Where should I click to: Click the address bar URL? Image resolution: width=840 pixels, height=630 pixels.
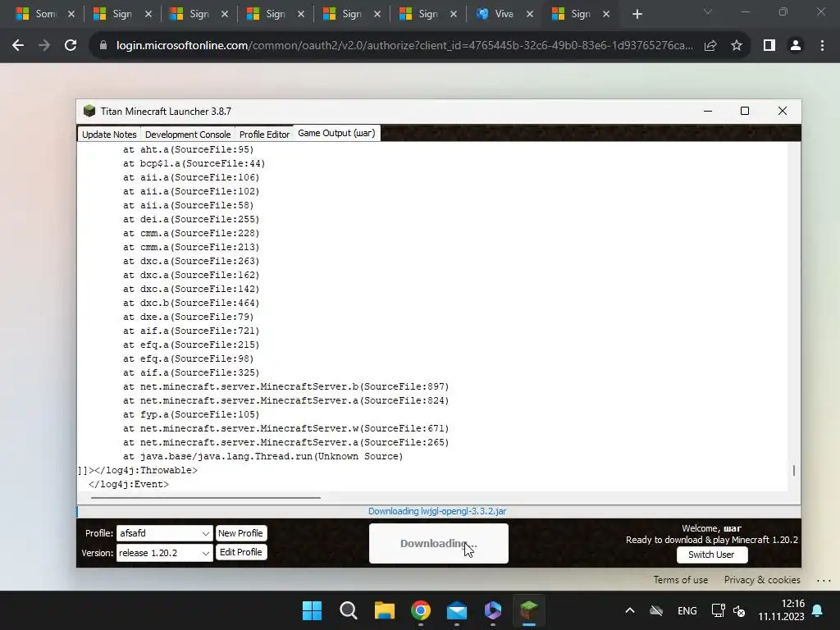tap(404, 46)
